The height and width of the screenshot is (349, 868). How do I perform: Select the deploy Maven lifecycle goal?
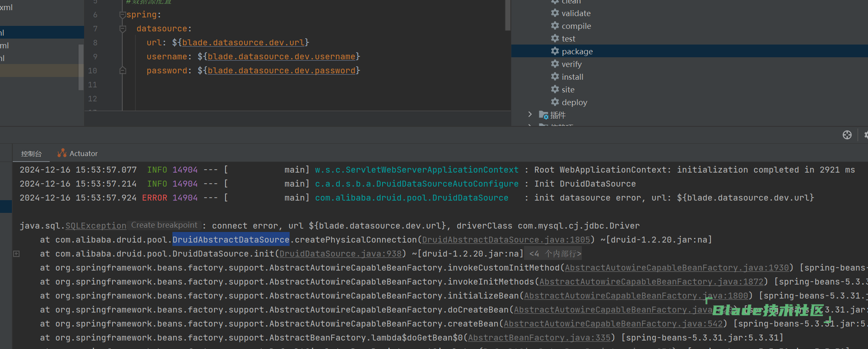(574, 102)
